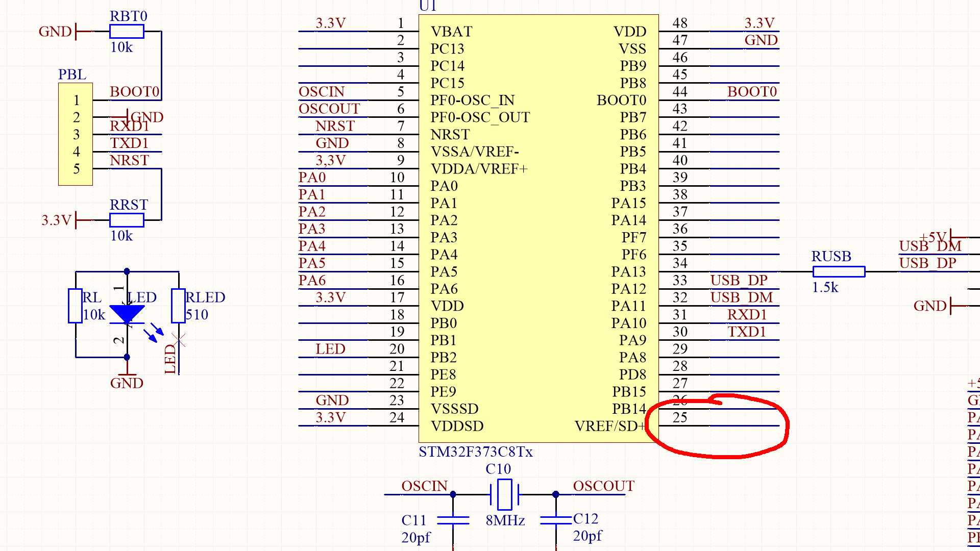The height and width of the screenshot is (551, 980).
Task: Click the BOOT0 net label on pin 44
Action: pyautogui.click(x=752, y=92)
